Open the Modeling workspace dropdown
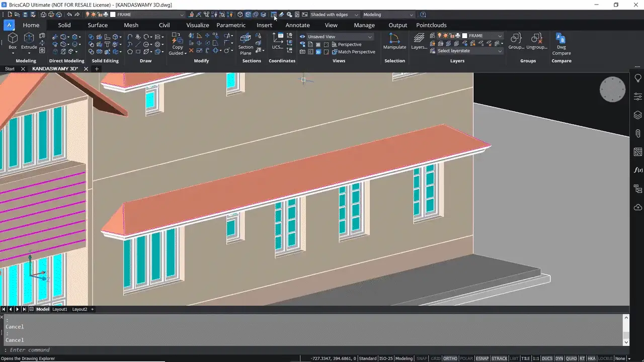 click(x=411, y=15)
